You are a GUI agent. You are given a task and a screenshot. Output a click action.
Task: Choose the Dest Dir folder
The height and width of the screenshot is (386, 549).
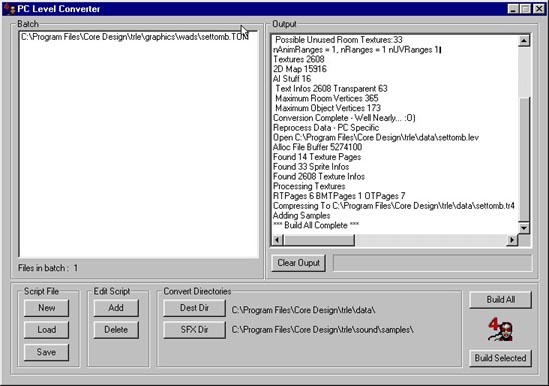[x=194, y=308]
